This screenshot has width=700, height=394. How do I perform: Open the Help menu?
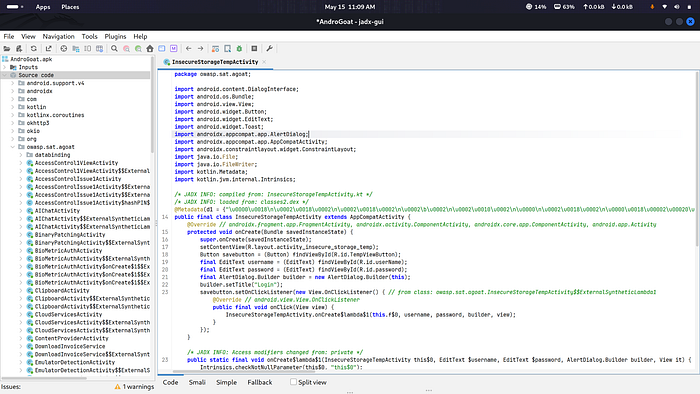pyautogui.click(x=140, y=37)
